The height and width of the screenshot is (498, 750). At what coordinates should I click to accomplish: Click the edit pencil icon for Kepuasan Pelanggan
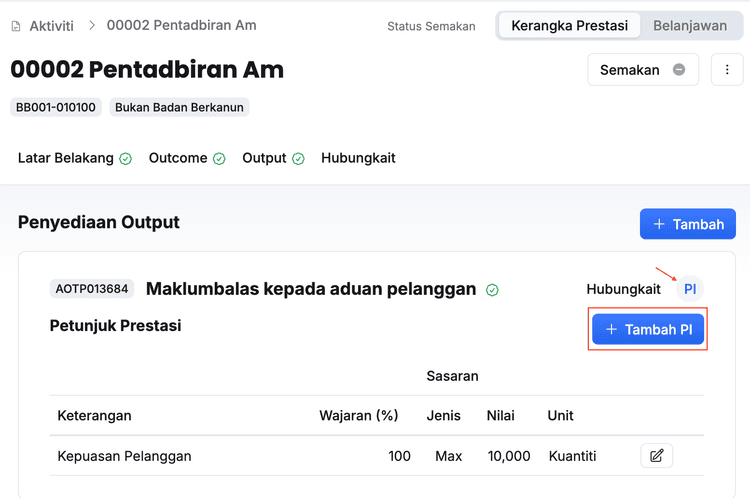coord(656,456)
